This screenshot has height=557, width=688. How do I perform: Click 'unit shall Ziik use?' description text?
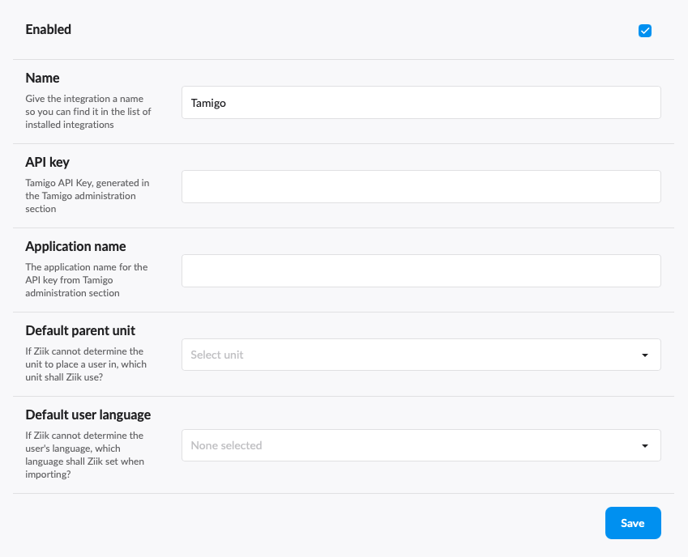[x=64, y=377]
